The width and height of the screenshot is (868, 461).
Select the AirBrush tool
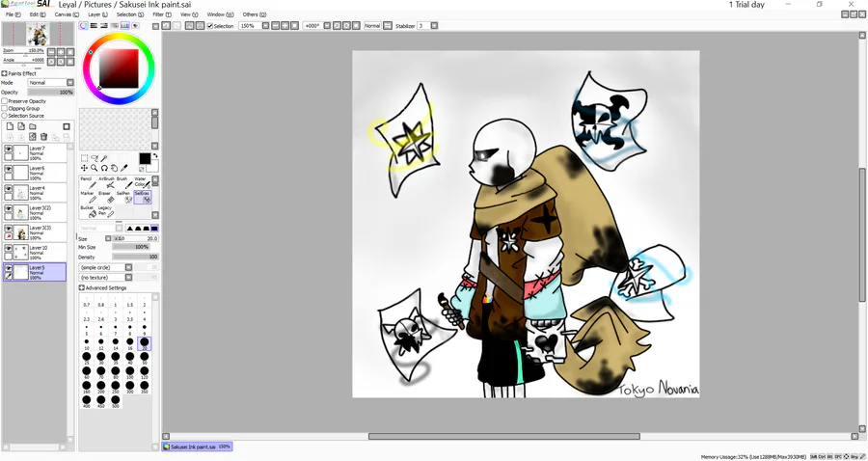[106, 182]
